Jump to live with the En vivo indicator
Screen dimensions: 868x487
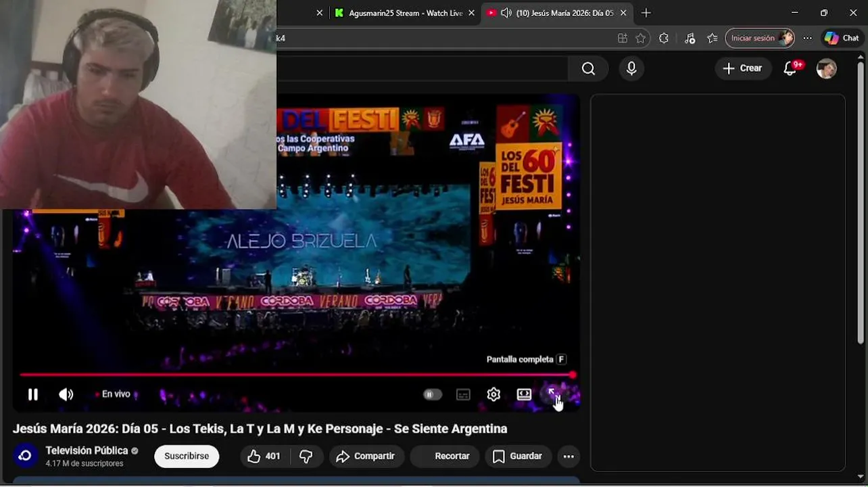click(x=112, y=394)
